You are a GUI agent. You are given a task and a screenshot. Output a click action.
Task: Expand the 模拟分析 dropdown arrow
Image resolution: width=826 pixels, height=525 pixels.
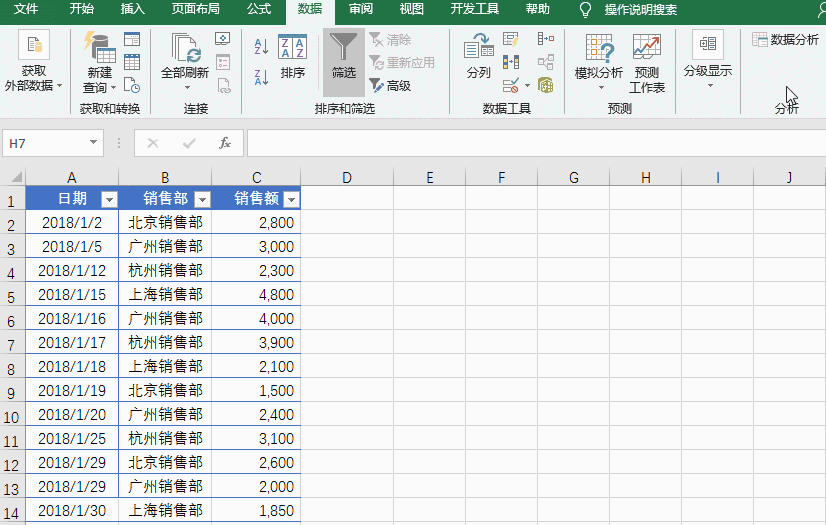pos(601,87)
